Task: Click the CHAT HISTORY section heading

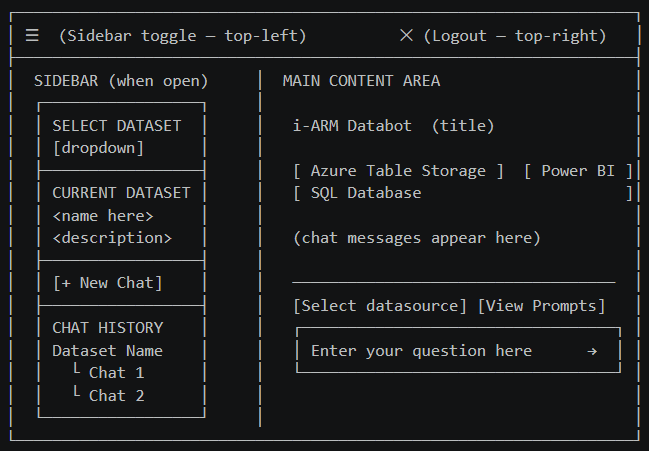Action: coord(107,328)
